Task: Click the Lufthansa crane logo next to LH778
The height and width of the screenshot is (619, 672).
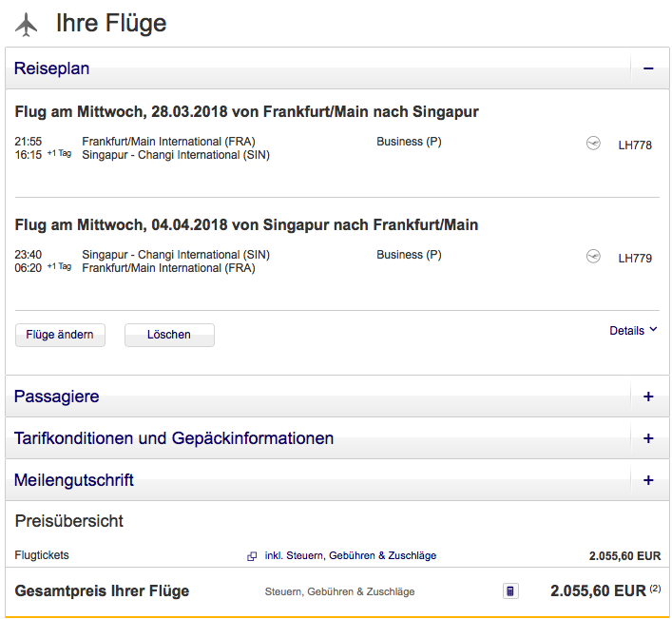Action: (x=594, y=145)
